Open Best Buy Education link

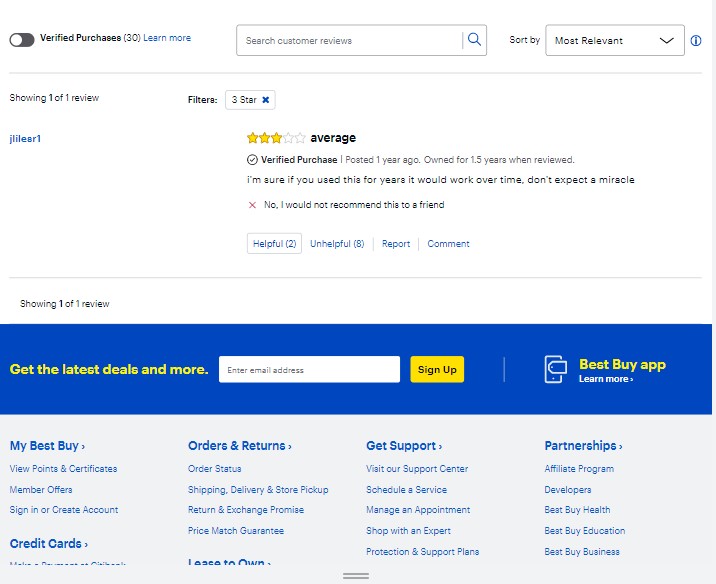click(584, 531)
